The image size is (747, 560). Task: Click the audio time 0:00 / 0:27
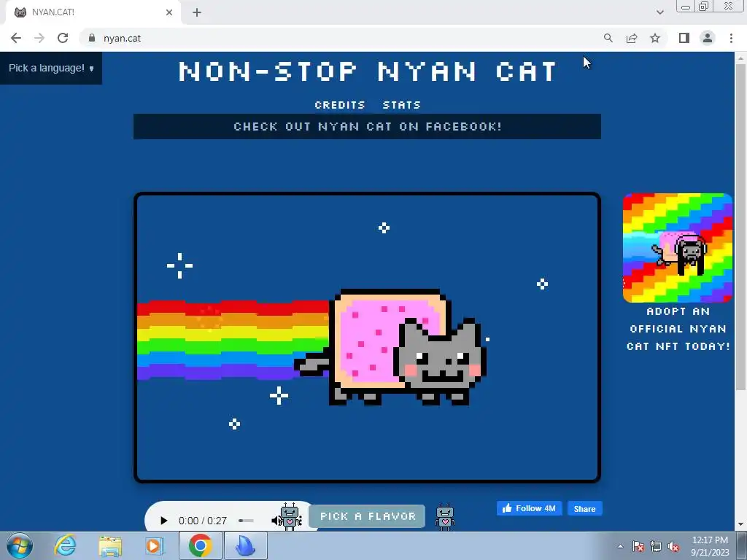pos(203,521)
